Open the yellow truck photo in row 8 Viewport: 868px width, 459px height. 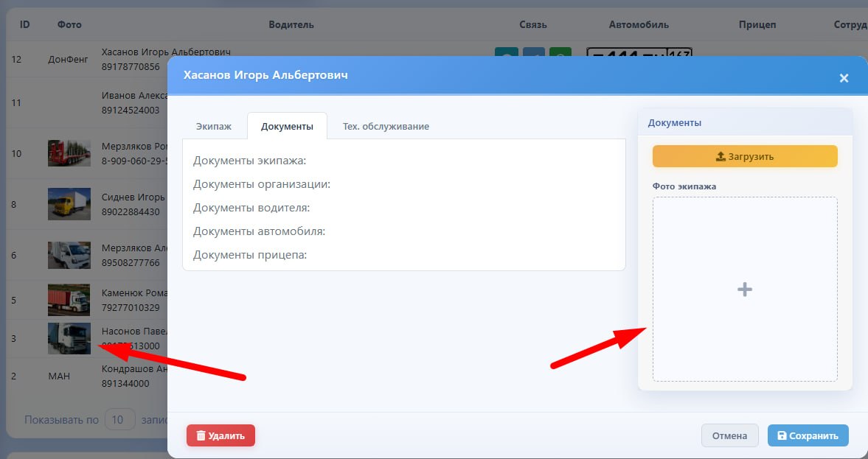69,204
